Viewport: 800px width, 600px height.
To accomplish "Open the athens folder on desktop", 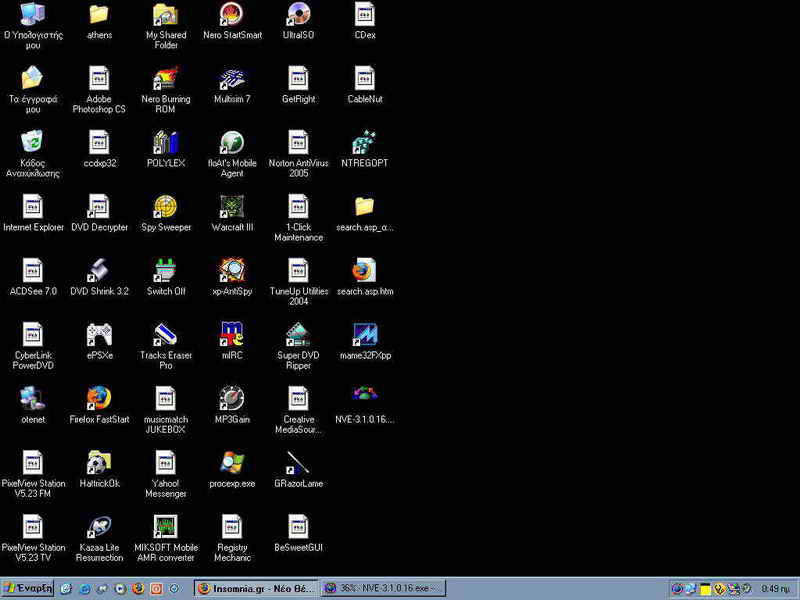I will tap(99, 15).
